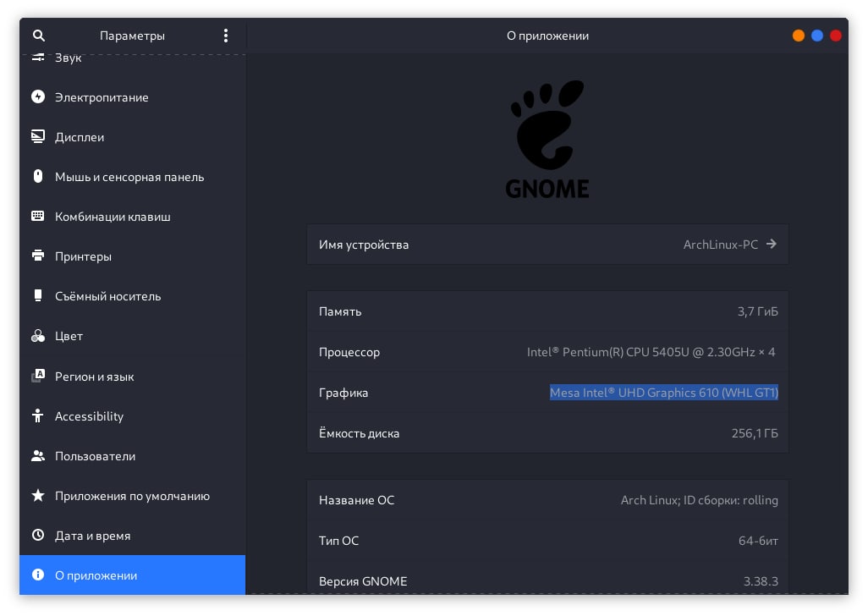This screenshot has width=868, height=616.
Task: Open Мышь и сенсорная панель panel
Action: point(132,177)
